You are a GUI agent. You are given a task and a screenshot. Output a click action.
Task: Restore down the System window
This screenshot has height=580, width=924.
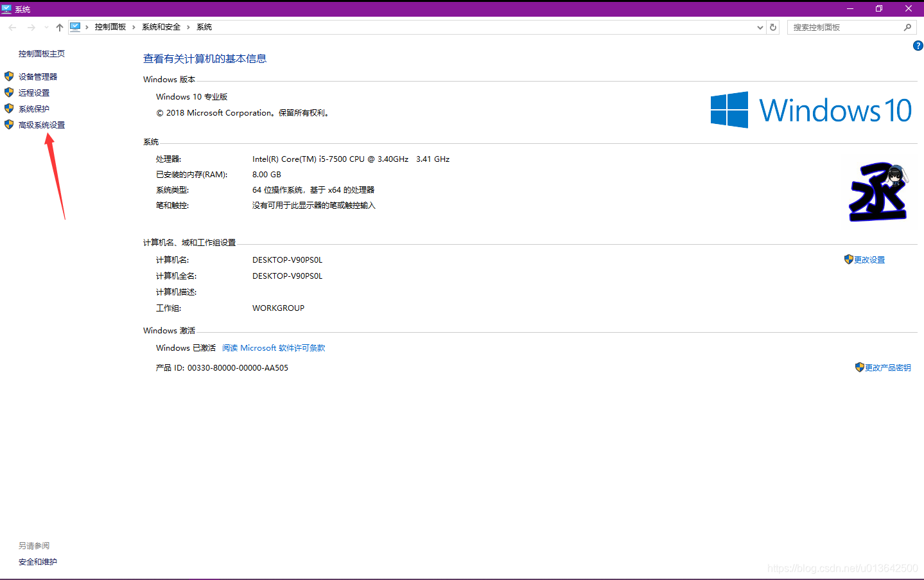[x=879, y=8]
